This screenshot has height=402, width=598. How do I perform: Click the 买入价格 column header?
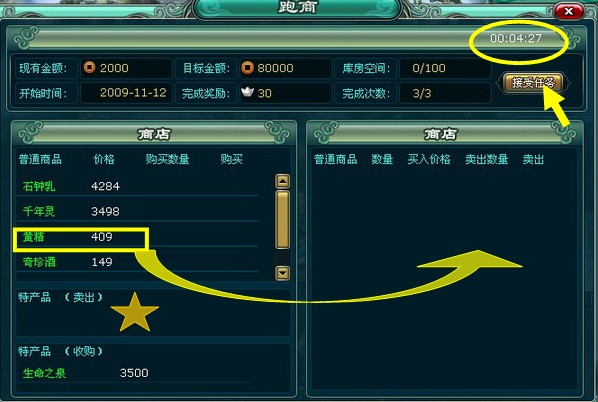(x=429, y=159)
